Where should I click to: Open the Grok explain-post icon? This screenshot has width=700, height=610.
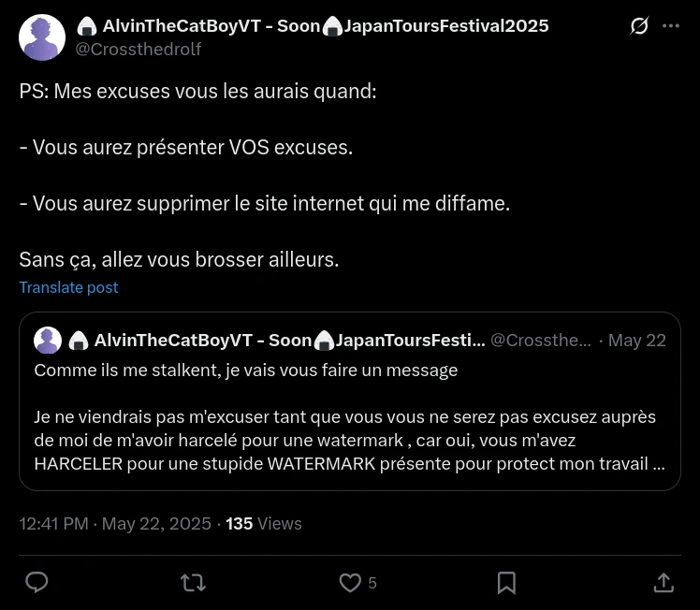coord(639,26)
